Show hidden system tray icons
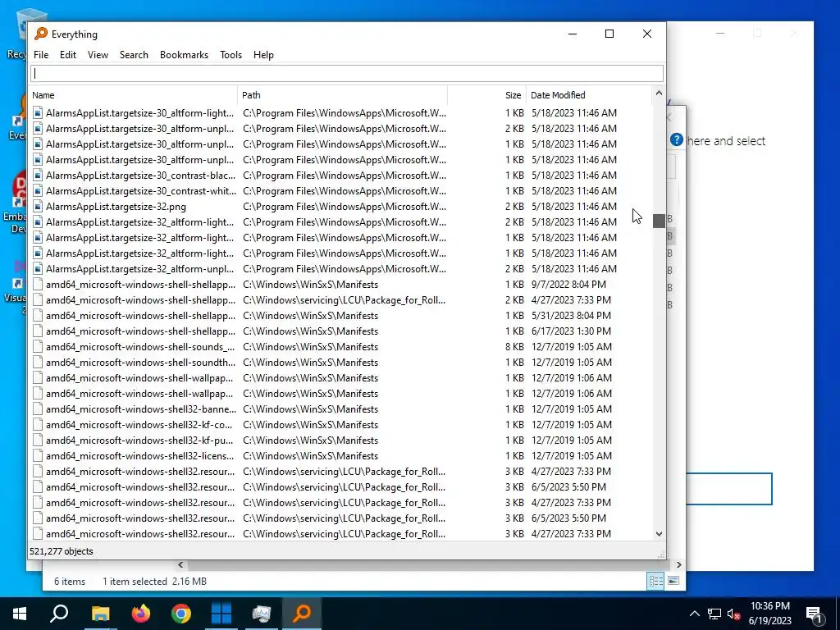 pos(694,614)
